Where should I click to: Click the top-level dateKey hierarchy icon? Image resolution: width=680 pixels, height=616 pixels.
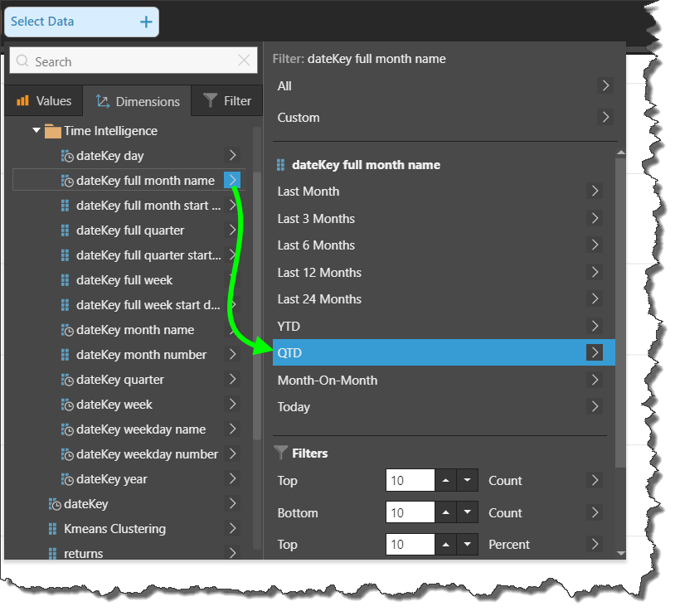point(55,504)
